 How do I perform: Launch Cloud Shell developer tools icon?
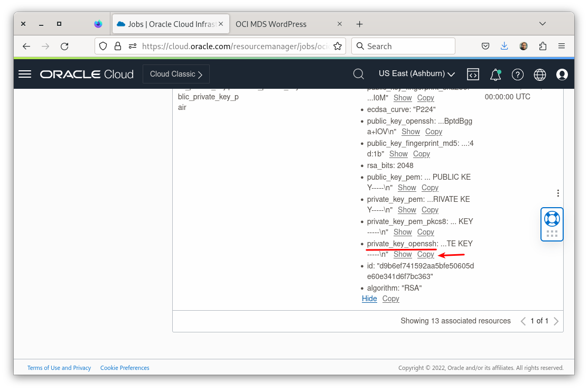click(473, 75)
